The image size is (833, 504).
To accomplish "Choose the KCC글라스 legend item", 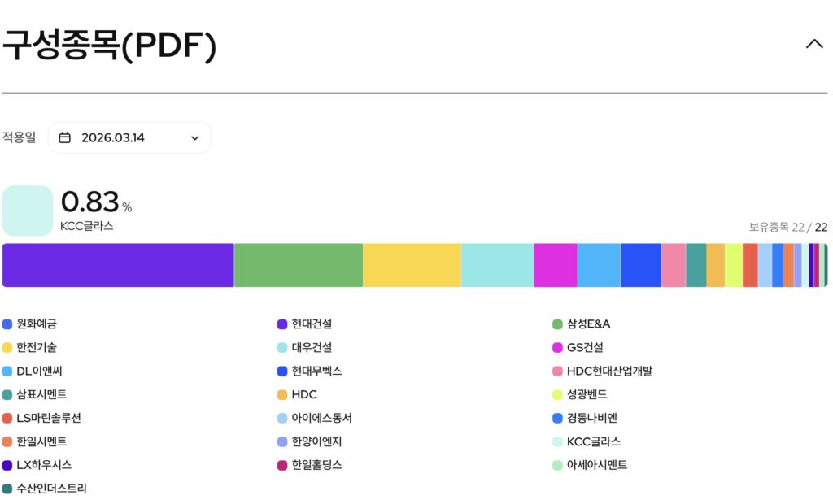I will tap(593, 442).
